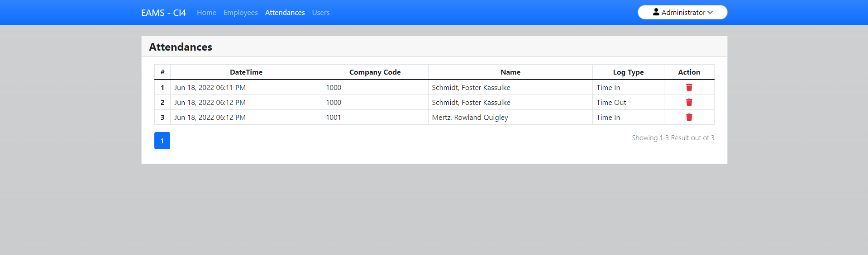
Task: Open the Users page
Action: click(321, 13)
